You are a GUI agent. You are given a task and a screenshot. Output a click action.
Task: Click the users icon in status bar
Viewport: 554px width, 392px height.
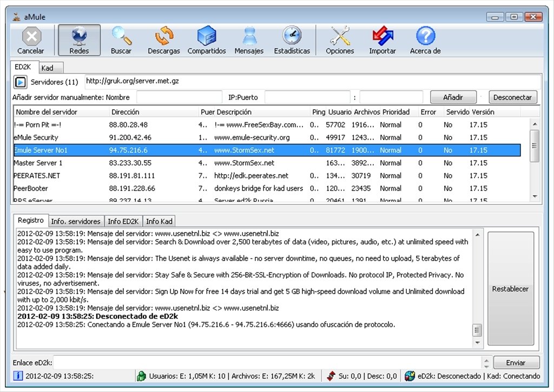click(x=141, y=376)
